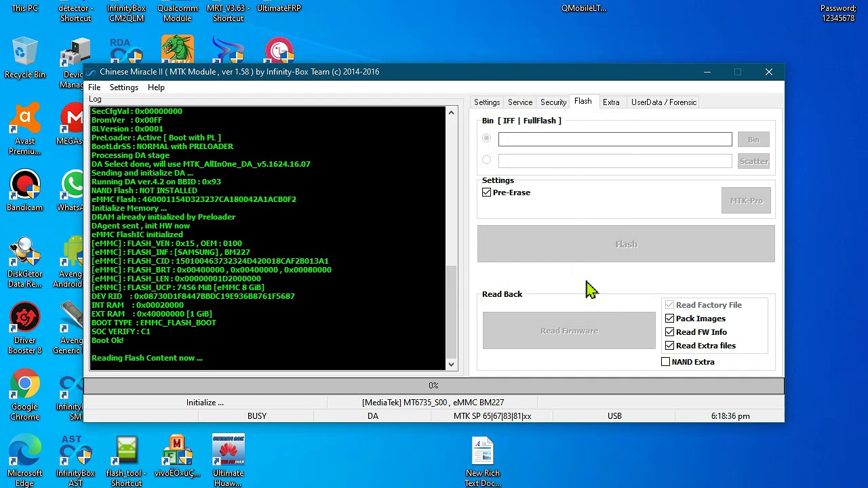Image resolution: width=868 pixels, height=488 pixels.
Task: Switch to the UserData / Forensic tab
Action: (663, 102)
